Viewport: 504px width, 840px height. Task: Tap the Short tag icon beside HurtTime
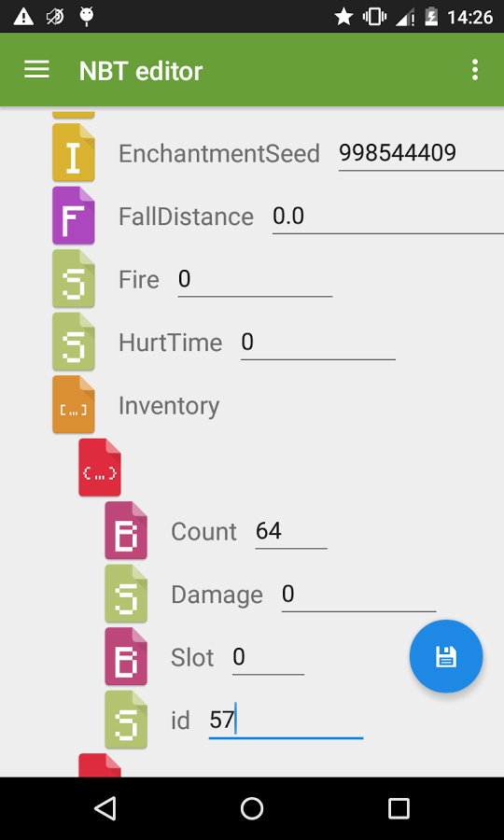pos(74,342)
